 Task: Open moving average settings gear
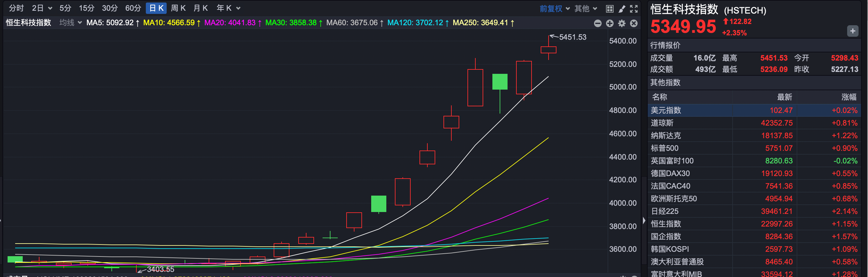tap(622, 23)
